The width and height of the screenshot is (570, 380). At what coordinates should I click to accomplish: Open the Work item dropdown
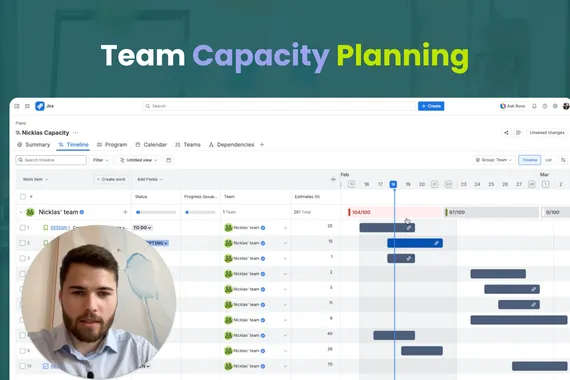(x=35, y=179)
